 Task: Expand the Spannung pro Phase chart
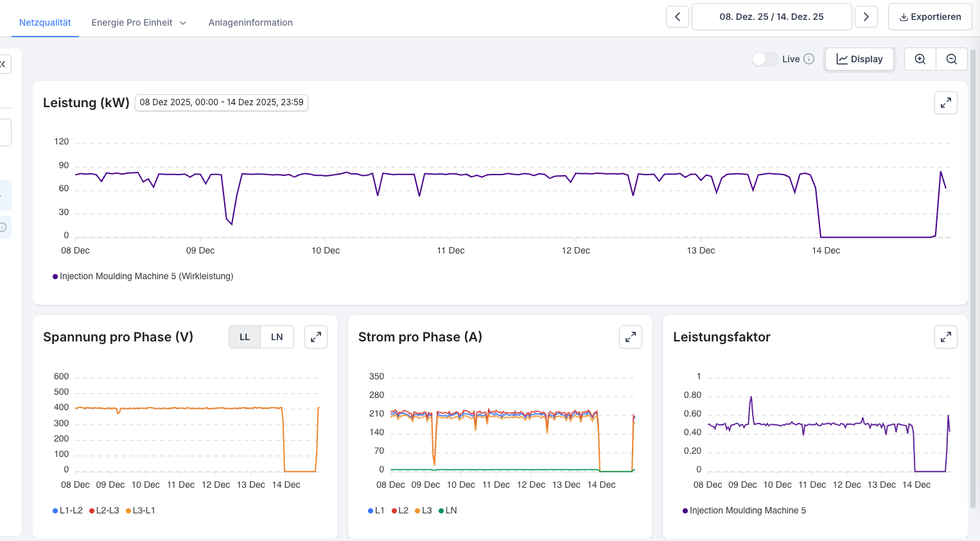316,337
